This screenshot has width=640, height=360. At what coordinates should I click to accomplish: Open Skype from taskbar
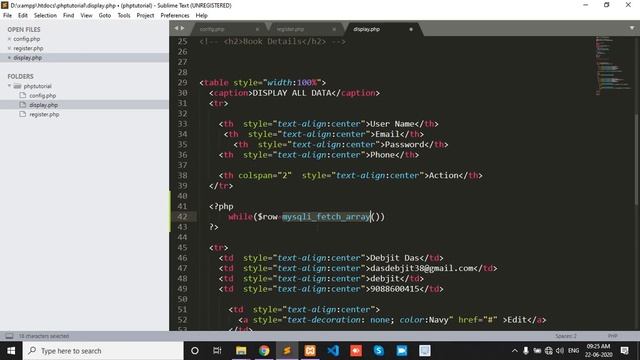379,351
